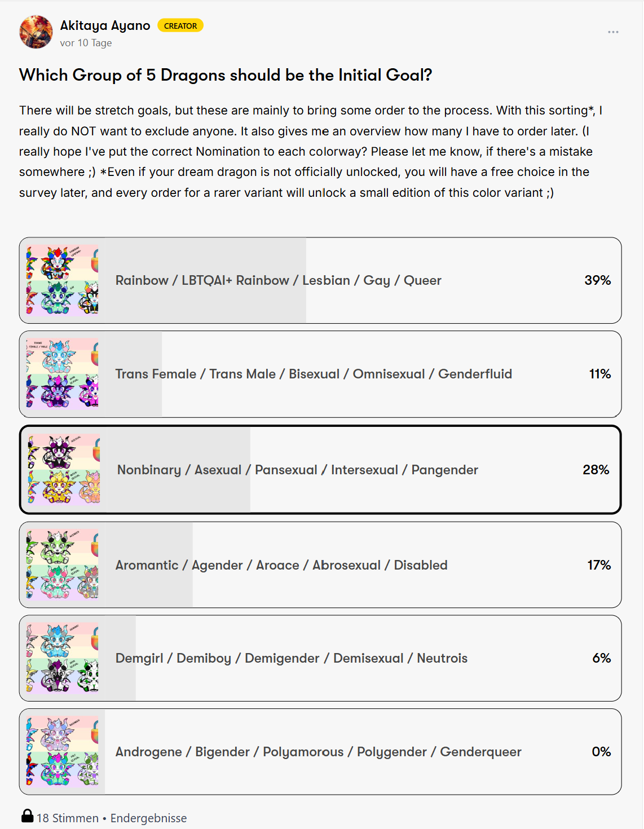The height and width of the screenshot is (829, 644).
Task: Select the Nonbinary / Asexual / Pansexual option
Action: click(x=297, y=470)
